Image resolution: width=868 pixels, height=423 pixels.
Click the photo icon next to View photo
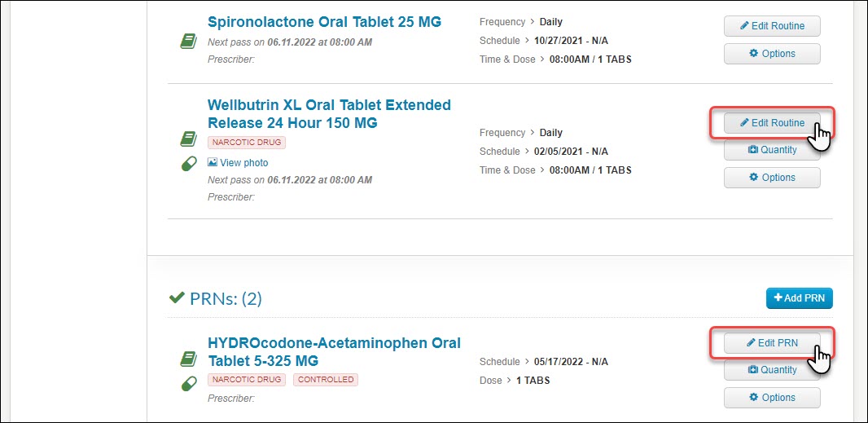[213, 162]
